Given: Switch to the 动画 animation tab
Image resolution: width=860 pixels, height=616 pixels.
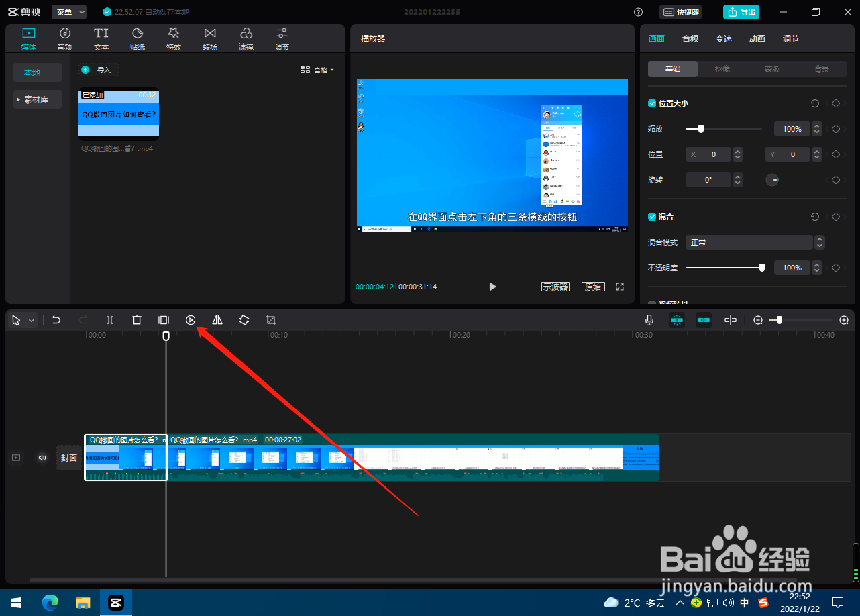Looking at the screenshot, I should click(x=757, y=39).
